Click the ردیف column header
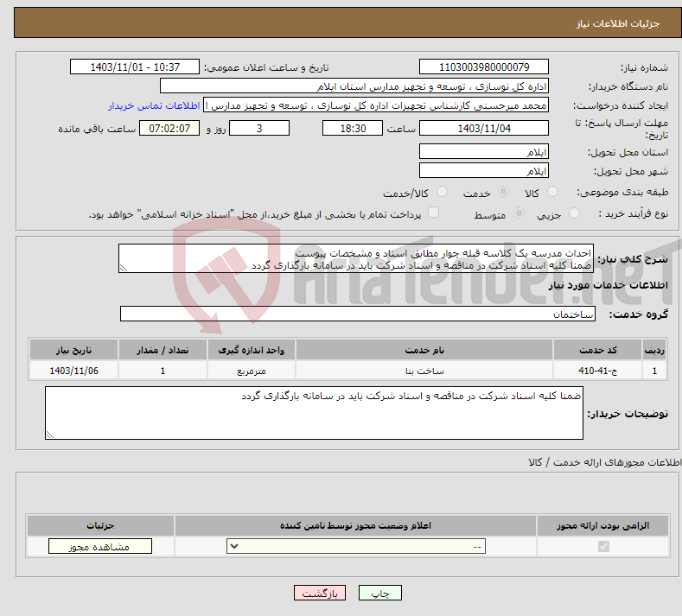The width and height of the screenshot is (682, 616). point(654,350)
